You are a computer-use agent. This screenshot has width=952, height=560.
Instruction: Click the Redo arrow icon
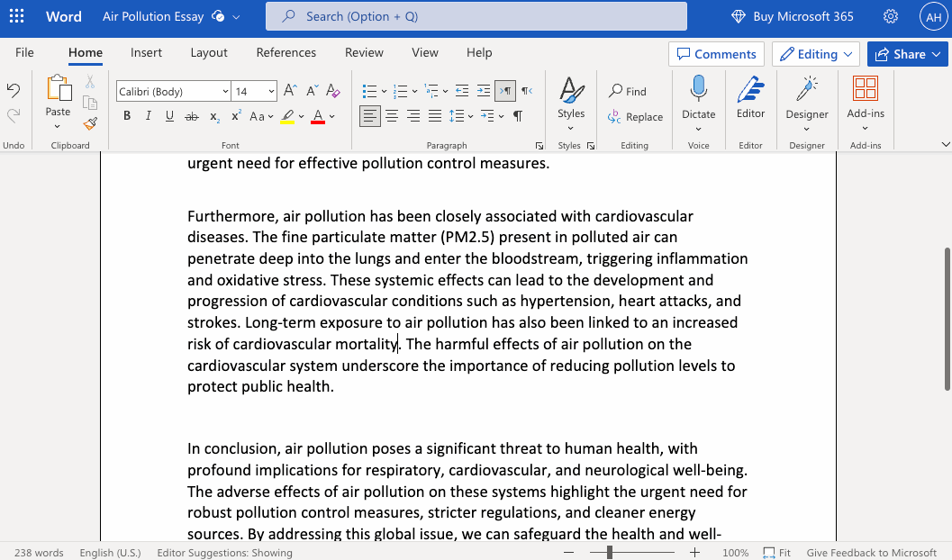coord(14,114)
